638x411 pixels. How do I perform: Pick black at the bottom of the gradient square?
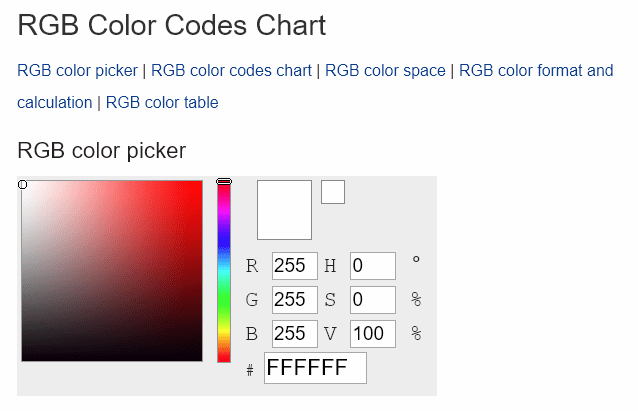tap(112, 357)
